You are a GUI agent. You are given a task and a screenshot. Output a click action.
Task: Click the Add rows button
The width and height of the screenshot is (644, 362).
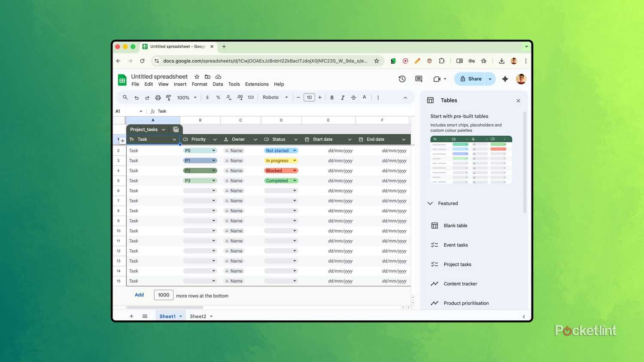[139, 295]
